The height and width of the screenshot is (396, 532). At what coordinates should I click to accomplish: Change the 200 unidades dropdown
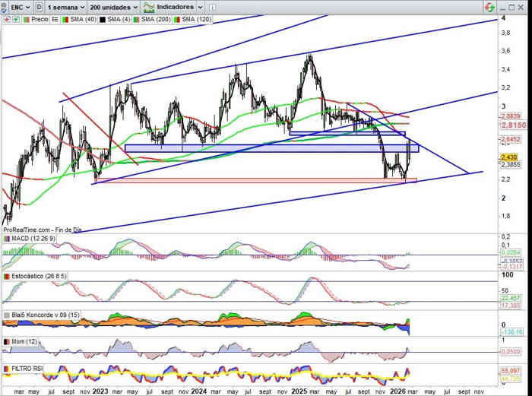click(114, 6)
